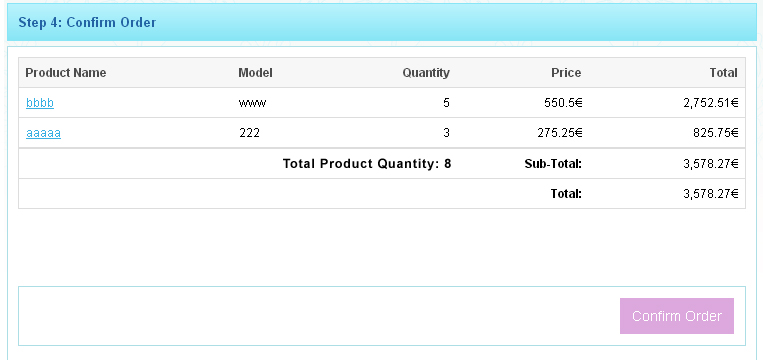Click the Confirm Order button

tap(676, 316)
